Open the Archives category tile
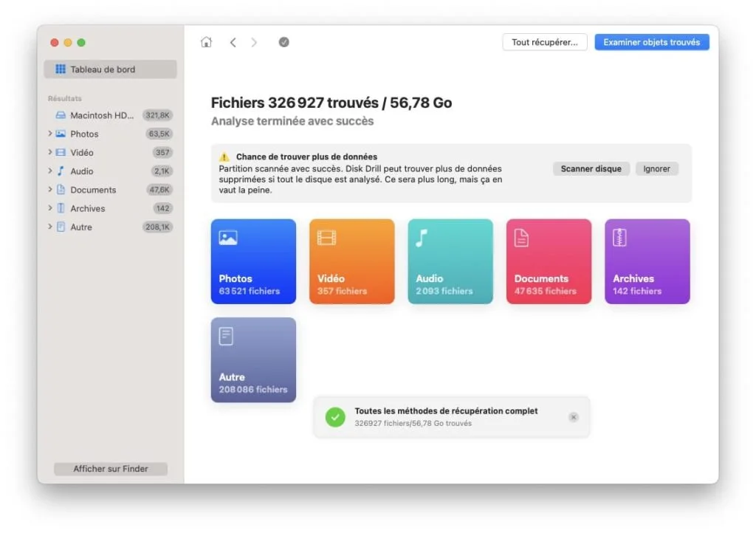756x533 pixels. coord(647,261)
